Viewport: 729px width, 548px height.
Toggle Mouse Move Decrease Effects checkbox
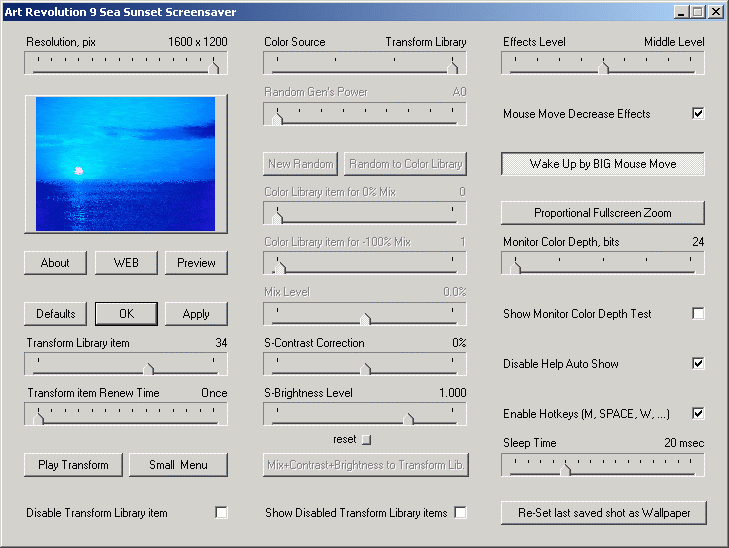click(x=698, y=113)
